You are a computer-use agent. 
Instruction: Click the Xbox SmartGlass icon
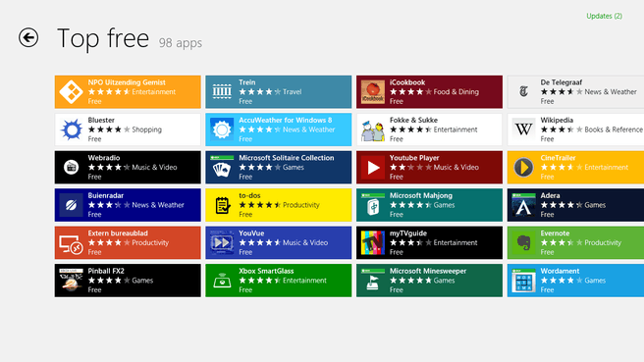point(222,281)
